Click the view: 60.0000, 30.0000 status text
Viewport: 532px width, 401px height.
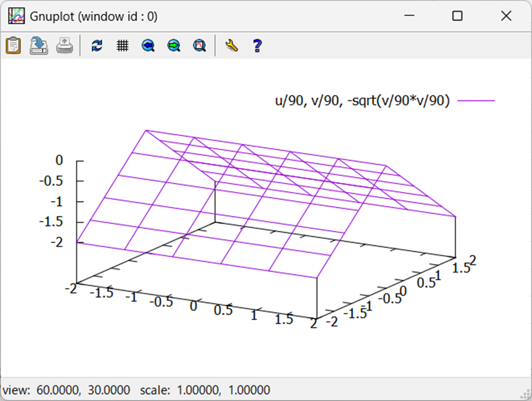click(x=66, y=390)
